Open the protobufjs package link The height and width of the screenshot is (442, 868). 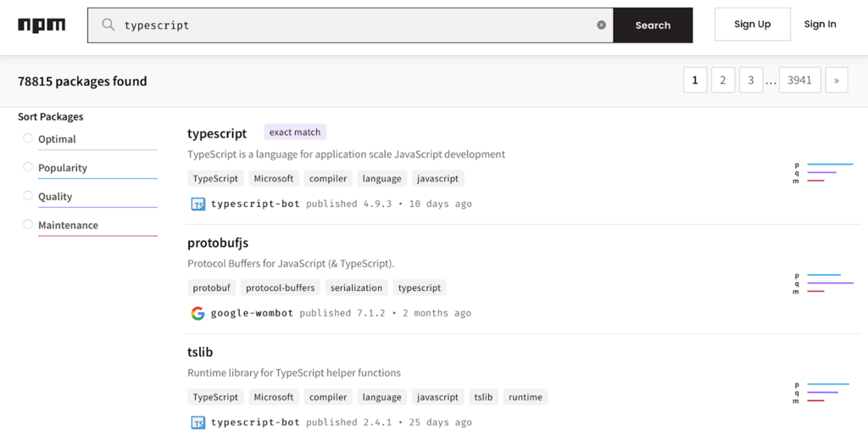coord(218,243)
